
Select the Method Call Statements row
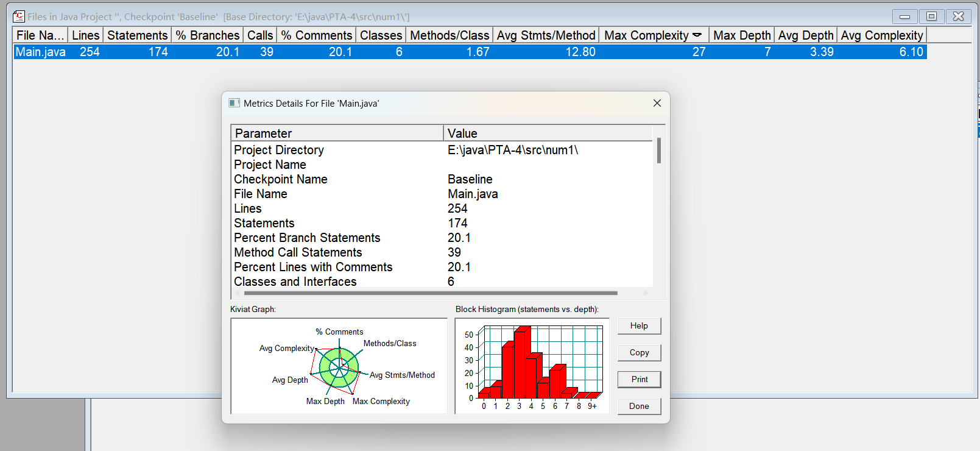(x=442, y=252)
